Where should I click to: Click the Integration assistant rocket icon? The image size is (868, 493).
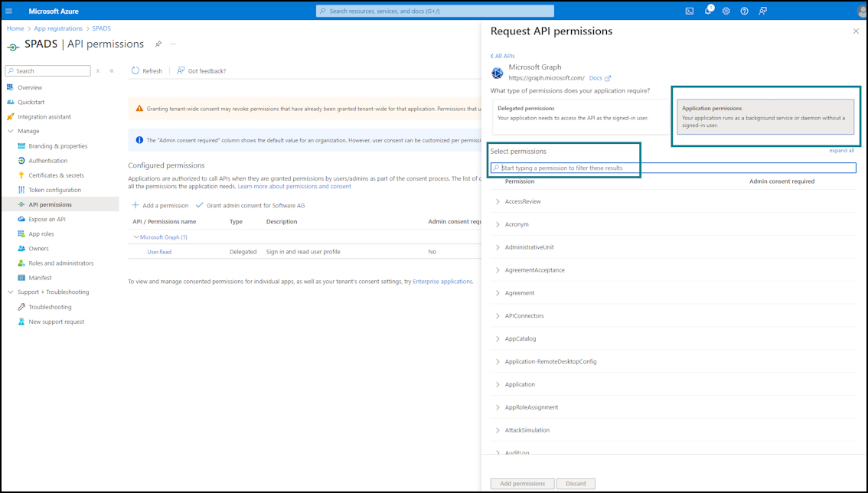[10, 117]
